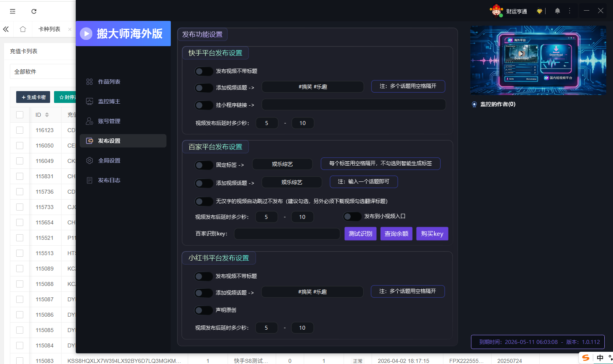Viewport: 613px width, 364px height.
Task: Click the 百家识别key input field
Action: 287,234
